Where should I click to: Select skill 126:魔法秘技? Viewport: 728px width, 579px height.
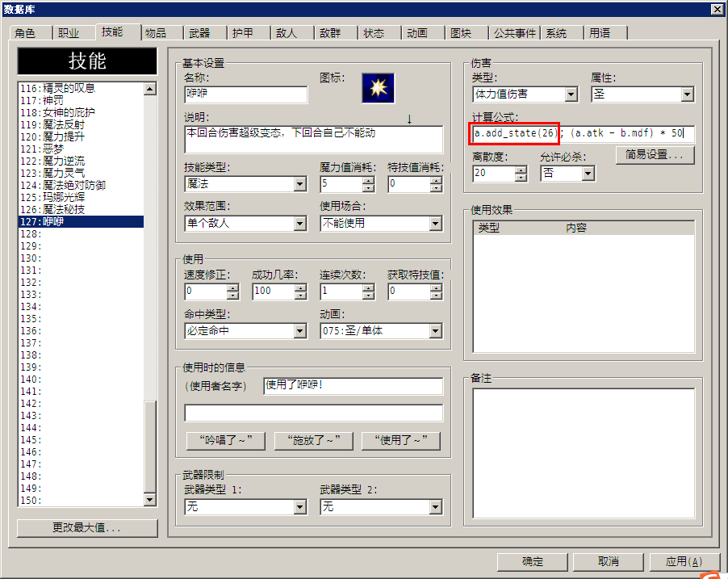pyautogui.click(x=82, y=209)
